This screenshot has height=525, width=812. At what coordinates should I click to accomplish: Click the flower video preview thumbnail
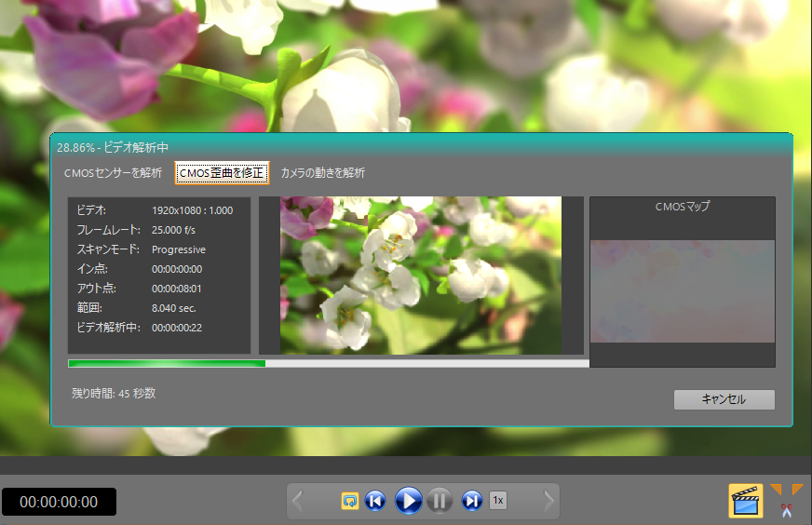coord(421,275)
